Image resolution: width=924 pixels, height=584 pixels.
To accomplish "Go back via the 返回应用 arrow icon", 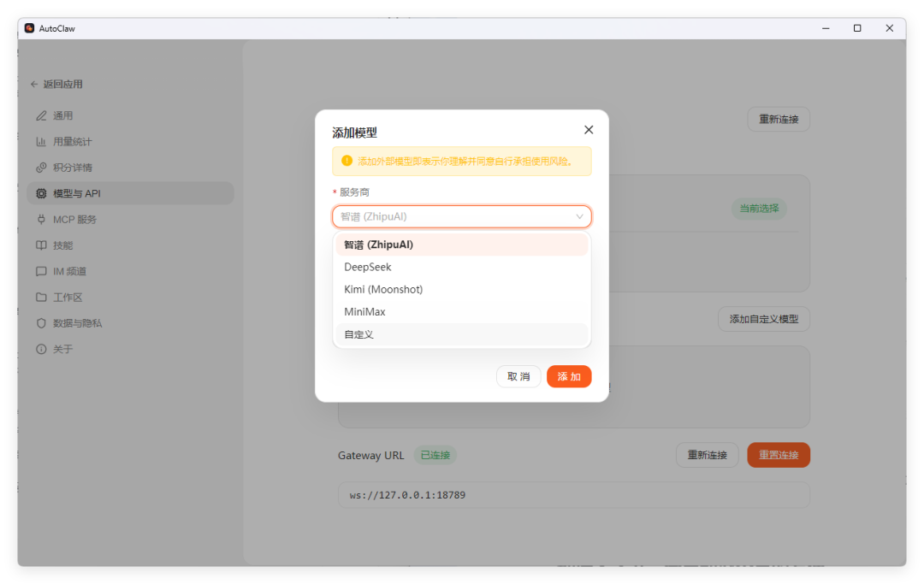I will pyautogui.click(x=34, y=84).
